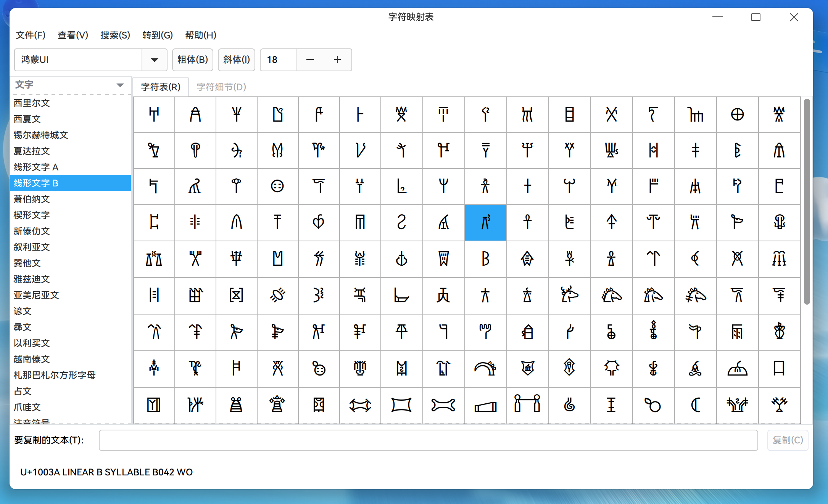Select the rain-like glyph with hatched top
Screen dimensions: 828x504
coord(737,332)
